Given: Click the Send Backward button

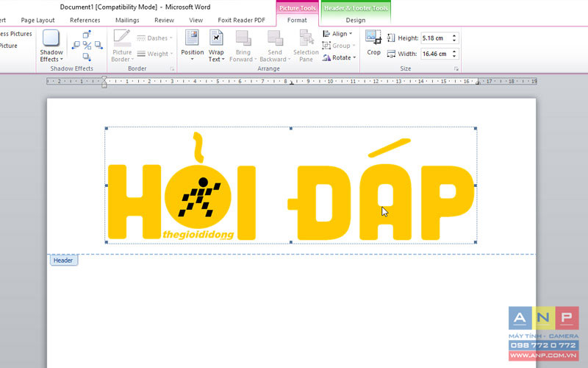Looking at the screenshot, I should click(275, 46).
